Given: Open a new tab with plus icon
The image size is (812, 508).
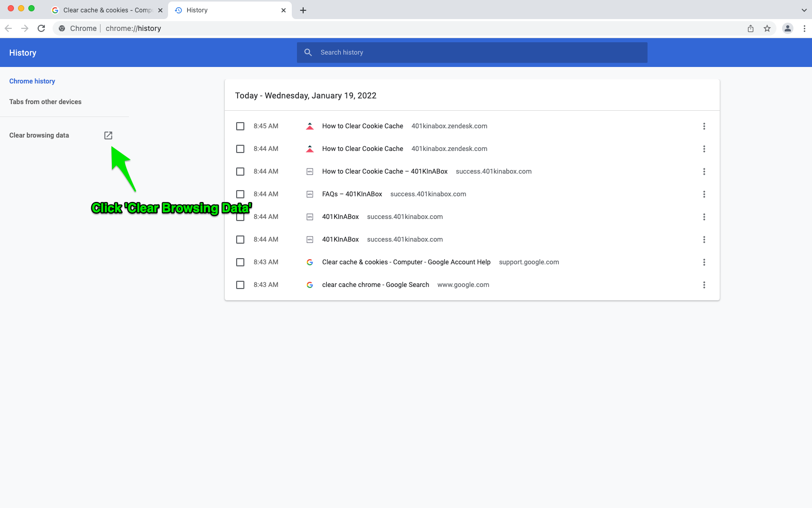Looking at the screenshot, I should [303, 10].
